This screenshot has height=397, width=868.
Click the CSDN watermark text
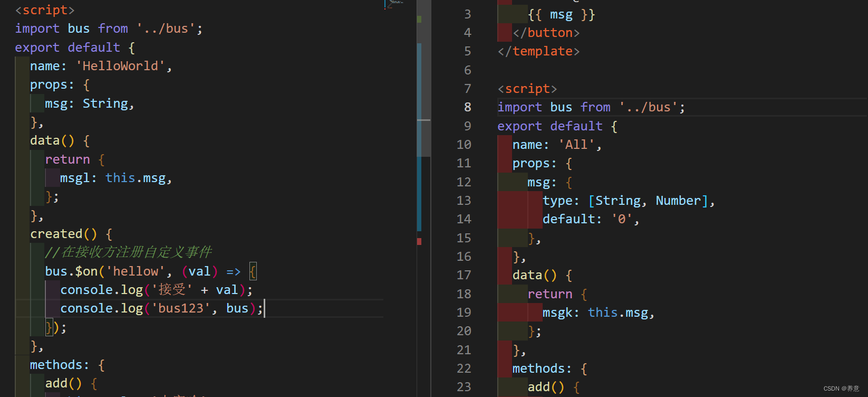tap(841, 389)
